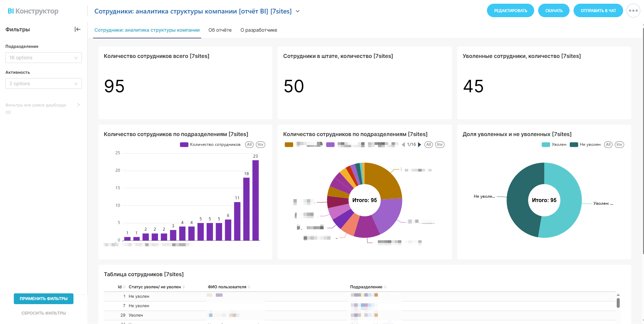The height and width of the screenshot is (324, 644).
Task: Go to previous pie legend page
Action: 403,145
